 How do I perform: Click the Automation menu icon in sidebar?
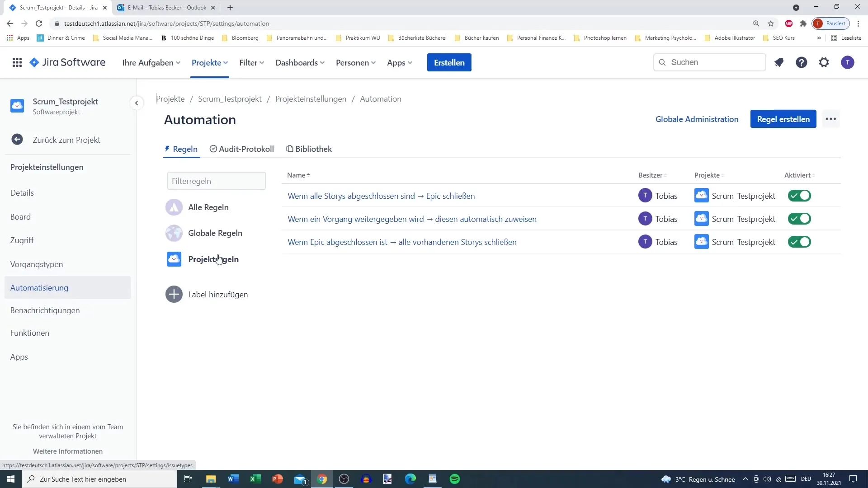point(39,287)
